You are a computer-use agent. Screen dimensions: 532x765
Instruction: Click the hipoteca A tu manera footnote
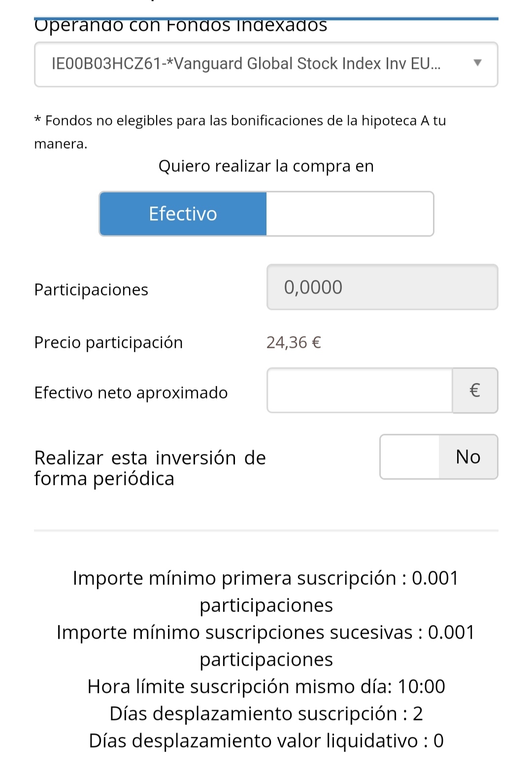(240, 132)
